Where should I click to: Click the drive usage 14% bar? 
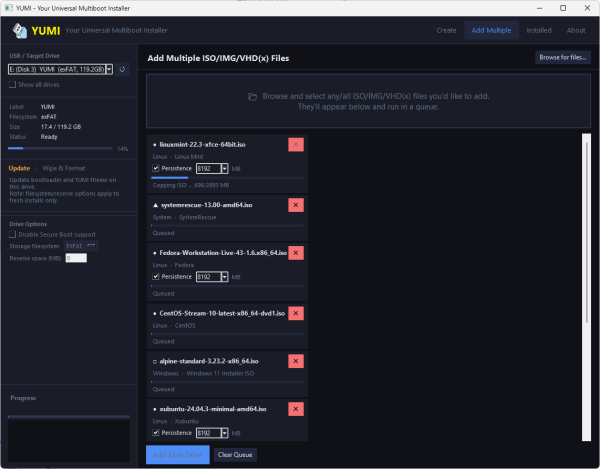coord(60,148)
